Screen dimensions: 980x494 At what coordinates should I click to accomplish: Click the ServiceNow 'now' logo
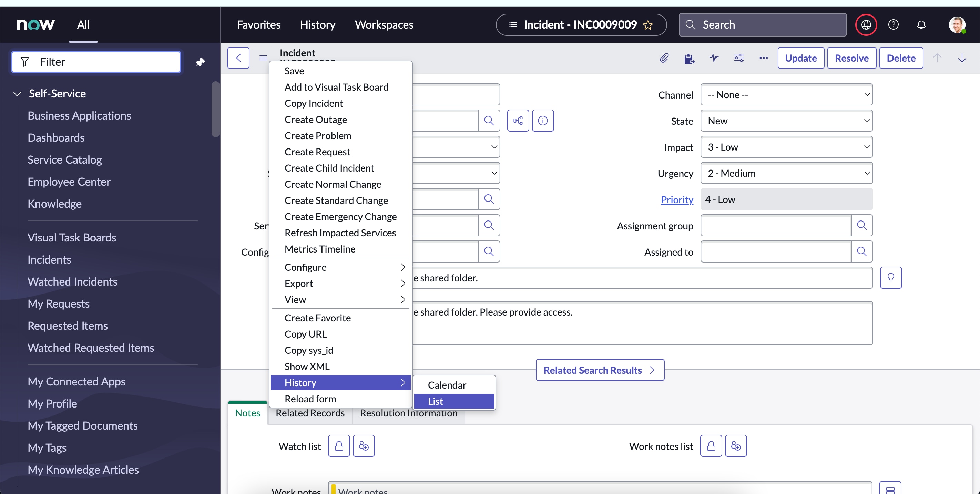pos(36,25)
